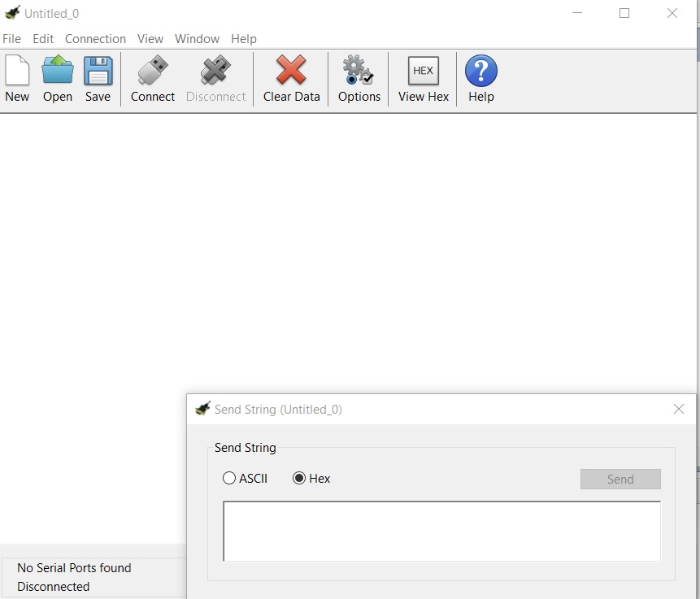Click the Connect USB plug icon
This screenshot has height=599, width=700.
(153, 72)
